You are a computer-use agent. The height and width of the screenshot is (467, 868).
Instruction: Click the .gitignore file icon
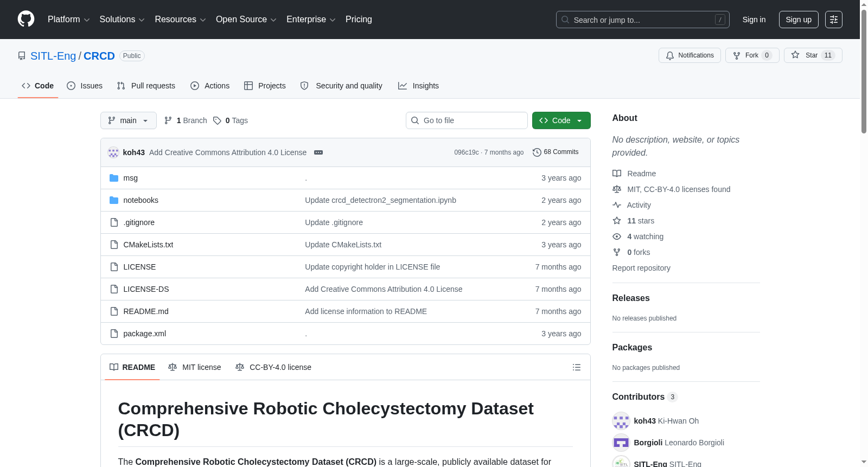pos(114,222)
